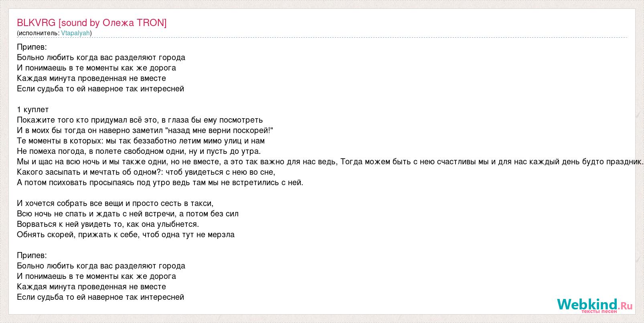Image resolution: width=644 pixels, height=323 pixels.
Task: Click the line 'Обнять скорей, прижать к себе'
Action: click(x=126, y=234)
